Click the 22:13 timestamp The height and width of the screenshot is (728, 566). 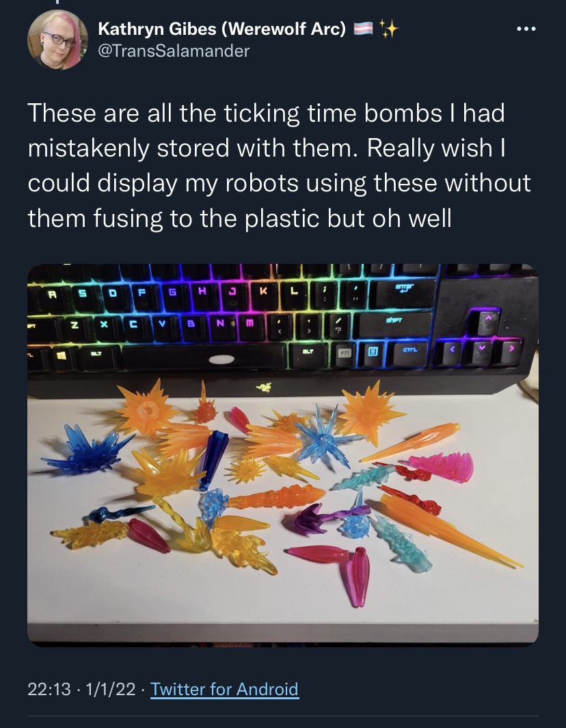(x=49, y=689)
